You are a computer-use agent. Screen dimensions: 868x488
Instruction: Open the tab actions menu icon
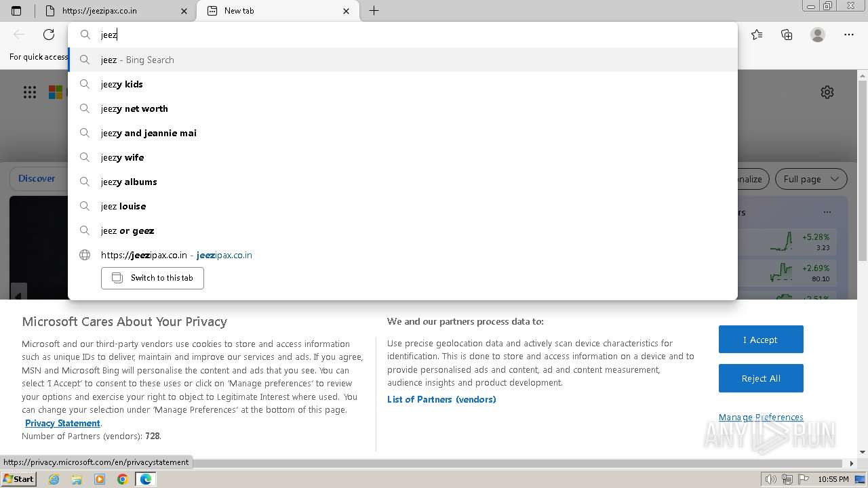coord(16,11)
